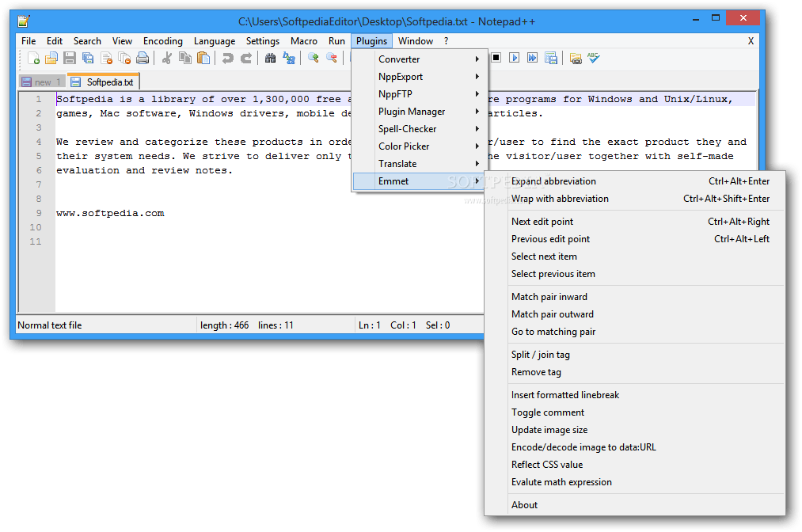Viewport: 802px width, 532px height.
Task: Choose Remove tag
Action: tap(635, 372)
